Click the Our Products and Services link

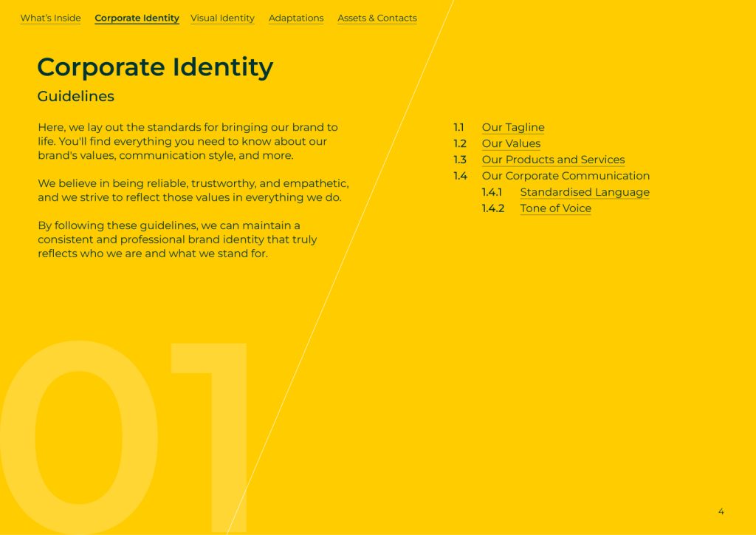[553, 160]
